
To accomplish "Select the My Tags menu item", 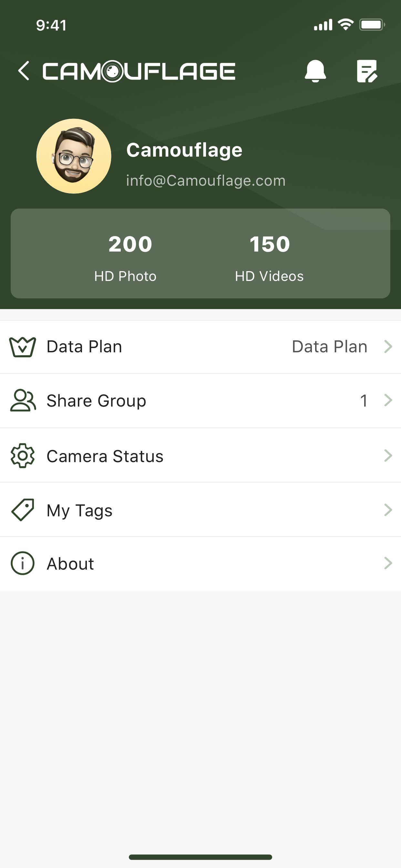I will (x=200, y=510).
